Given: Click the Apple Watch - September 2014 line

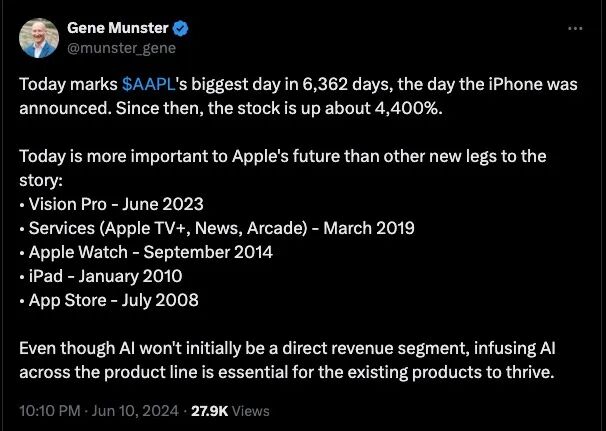Looking at the screenshot, I should pos(150,251).
